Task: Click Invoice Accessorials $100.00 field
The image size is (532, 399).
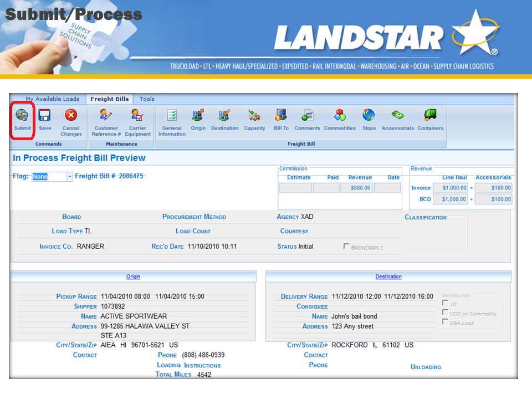Action: 493,188
